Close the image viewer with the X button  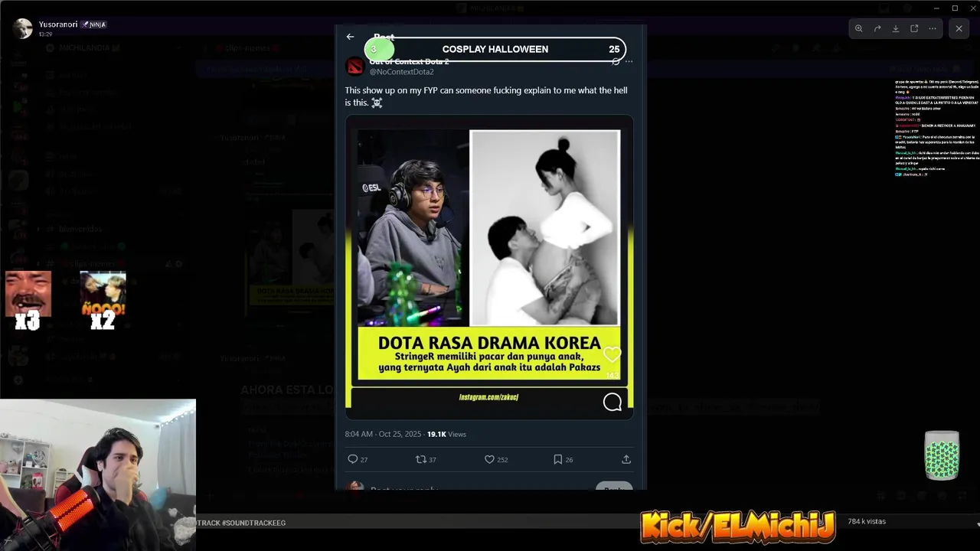[x=959, y=28]
